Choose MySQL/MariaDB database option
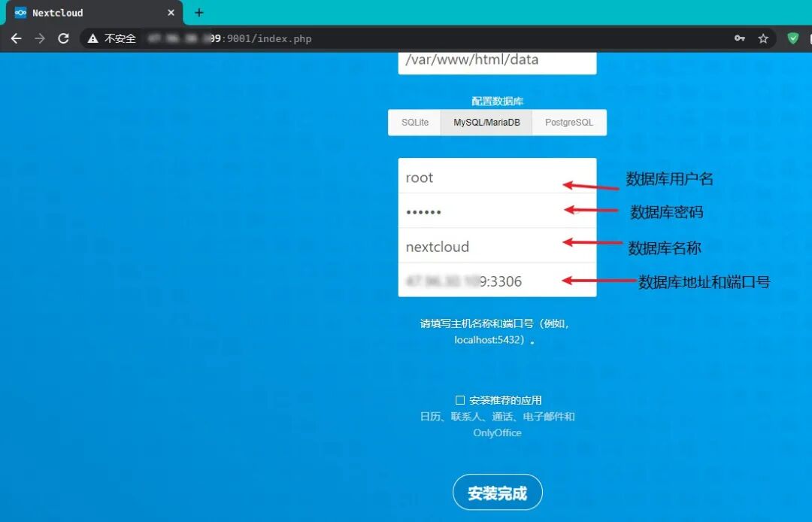 pyautogui.click(x=486, y=123)
